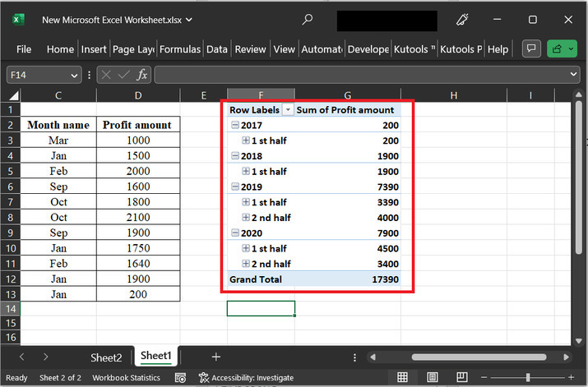Viewport: 588px width, 387px height.
Task: Click the sheet tab bar splitter dots
Action: (354, 357)
